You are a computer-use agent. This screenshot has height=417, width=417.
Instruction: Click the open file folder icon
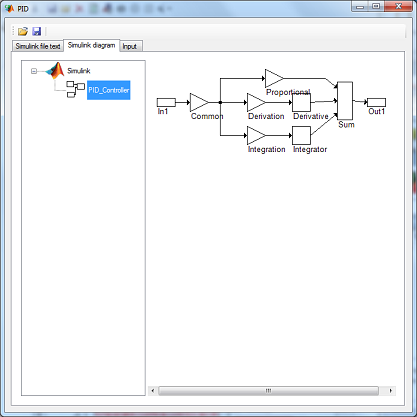click(23, 31)
